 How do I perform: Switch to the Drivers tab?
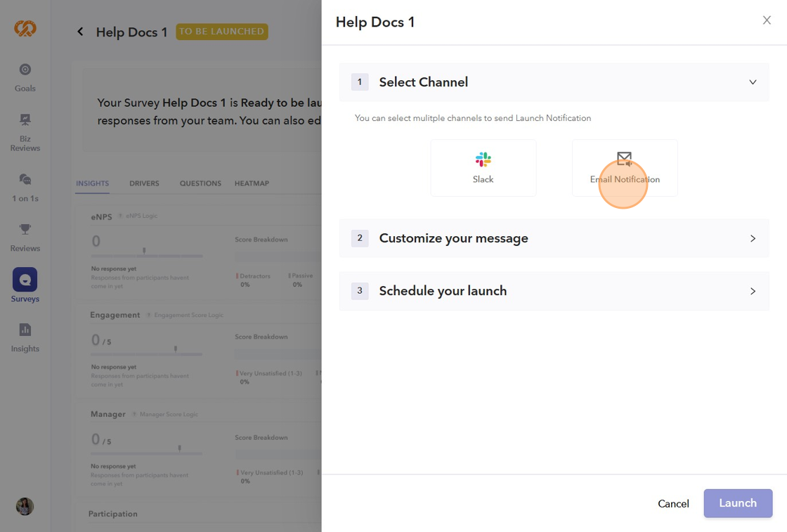coord(144,183)
